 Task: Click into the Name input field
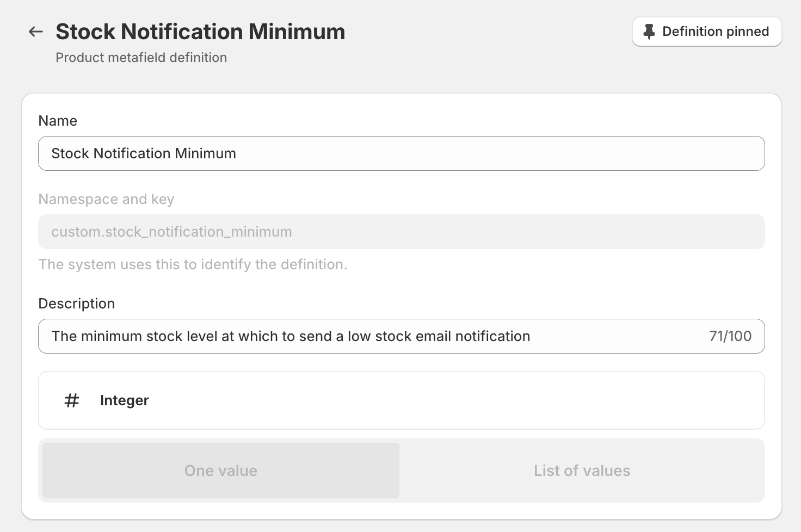[x=402, y=153]
